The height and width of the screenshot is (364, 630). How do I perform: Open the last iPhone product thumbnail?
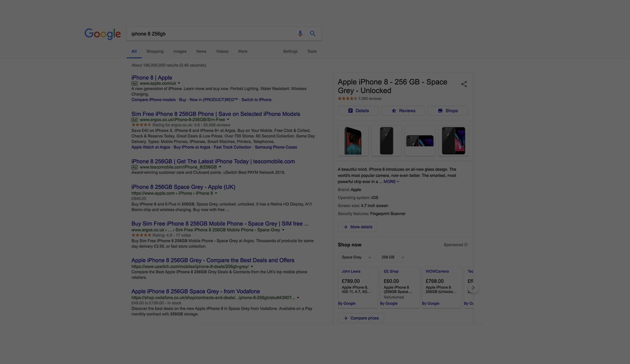point(453,140)
